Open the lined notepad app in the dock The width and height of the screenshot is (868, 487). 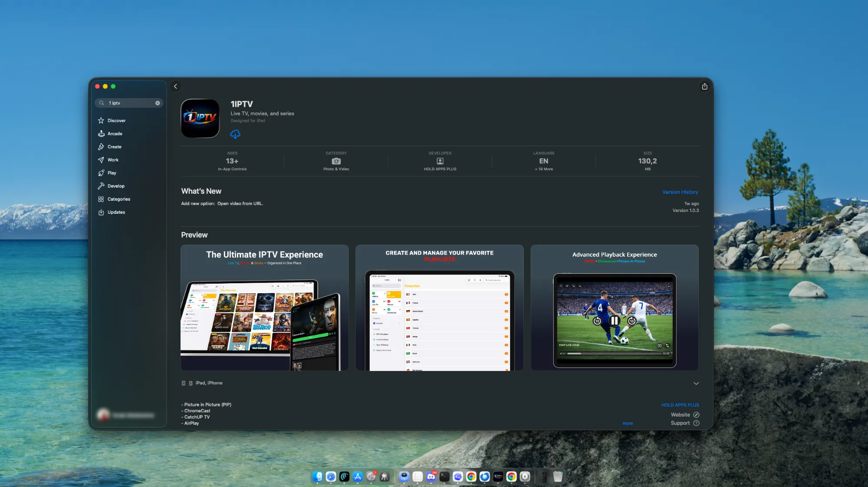[x=418, y=477]
